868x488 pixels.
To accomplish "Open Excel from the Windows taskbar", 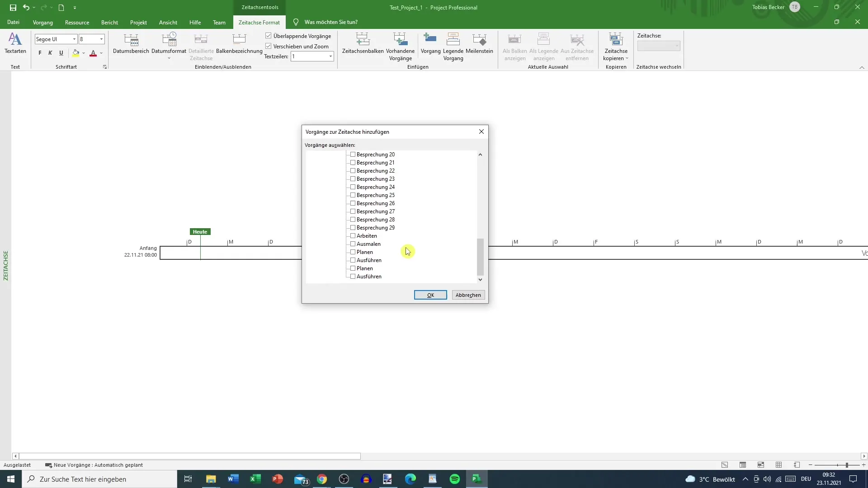I will click(255, 479).
